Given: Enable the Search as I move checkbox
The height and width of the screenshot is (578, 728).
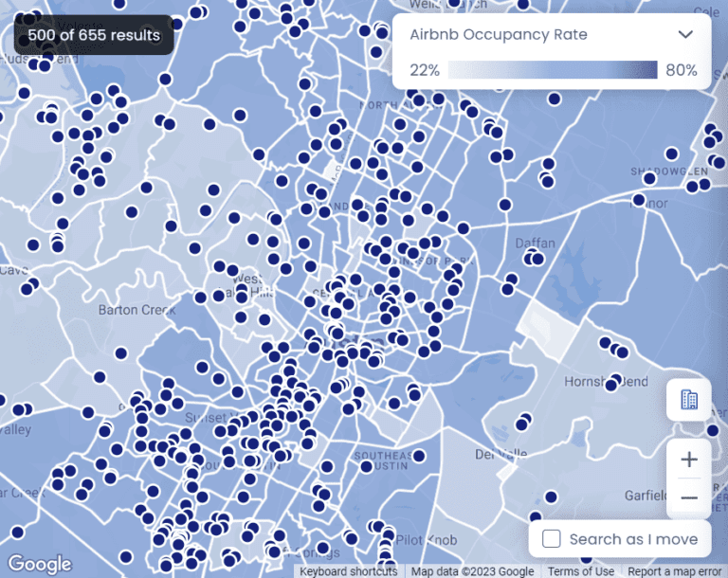Looking at the screenshot, I should pos(551,539).
